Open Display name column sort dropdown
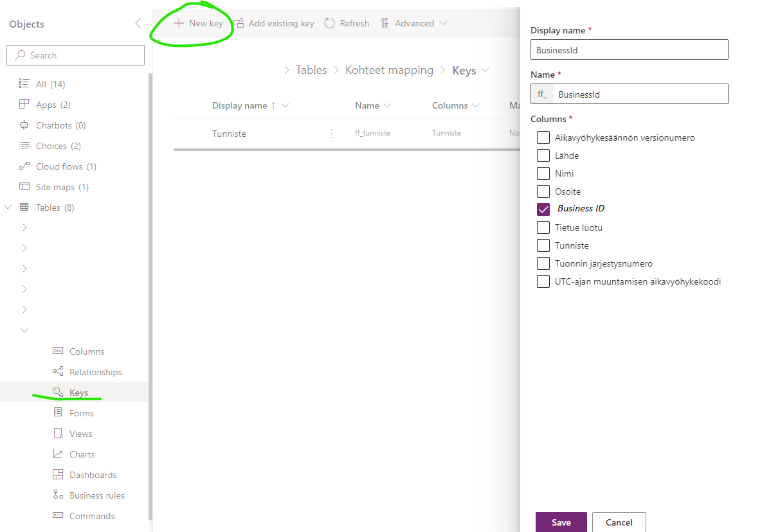 285,105
